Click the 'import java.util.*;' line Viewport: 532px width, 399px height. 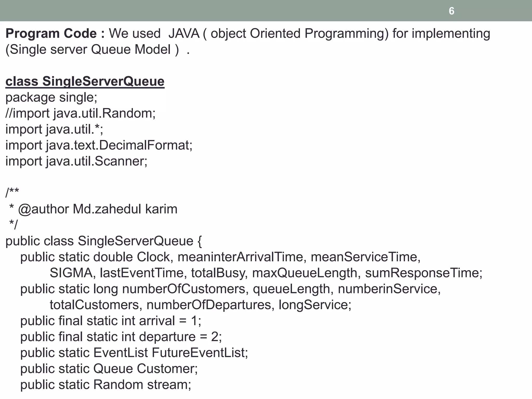point(54,129)
